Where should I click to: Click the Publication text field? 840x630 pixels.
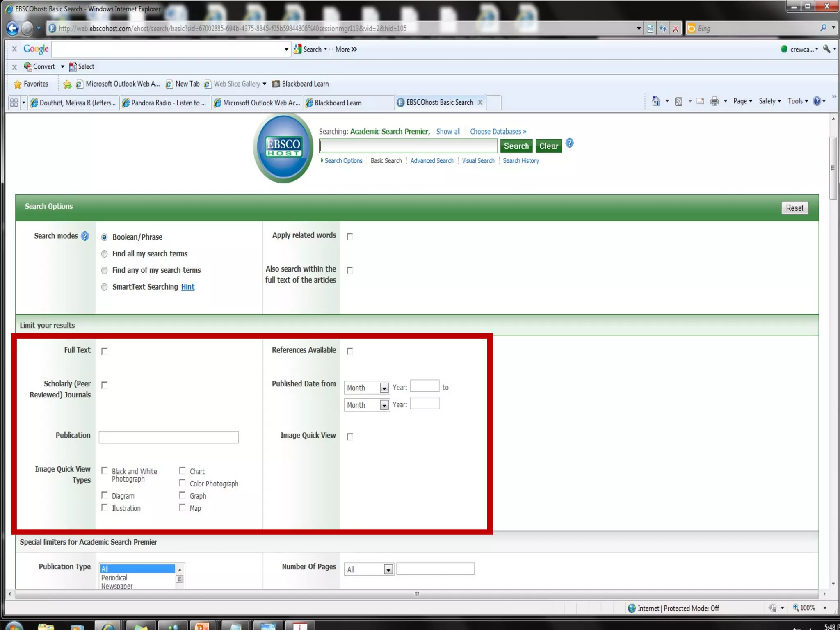coord(169,437)
